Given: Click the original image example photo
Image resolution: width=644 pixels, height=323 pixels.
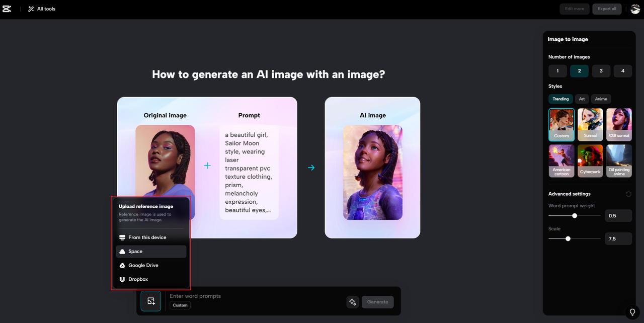Looking at the screenshot, I should [x=165, y=172].
